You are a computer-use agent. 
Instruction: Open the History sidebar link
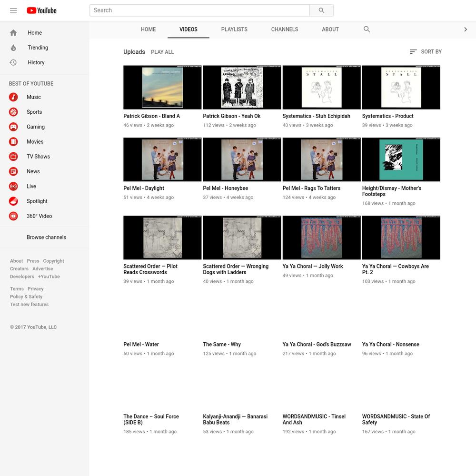36,62
